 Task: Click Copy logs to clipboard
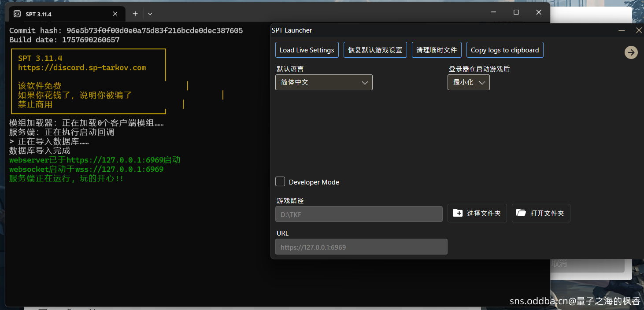click(x=505, y=50)
